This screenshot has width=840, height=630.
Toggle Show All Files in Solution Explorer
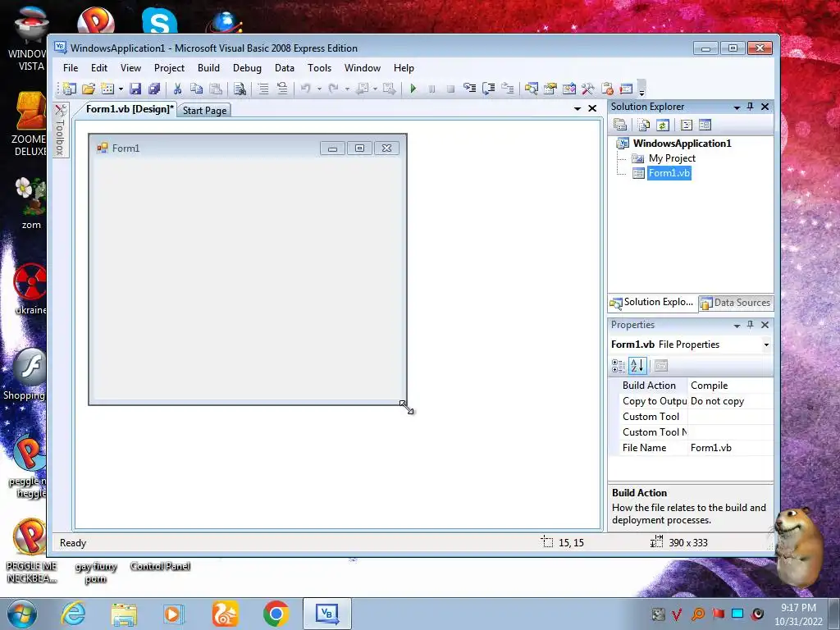pyautogui.click(x=644, y=125)
